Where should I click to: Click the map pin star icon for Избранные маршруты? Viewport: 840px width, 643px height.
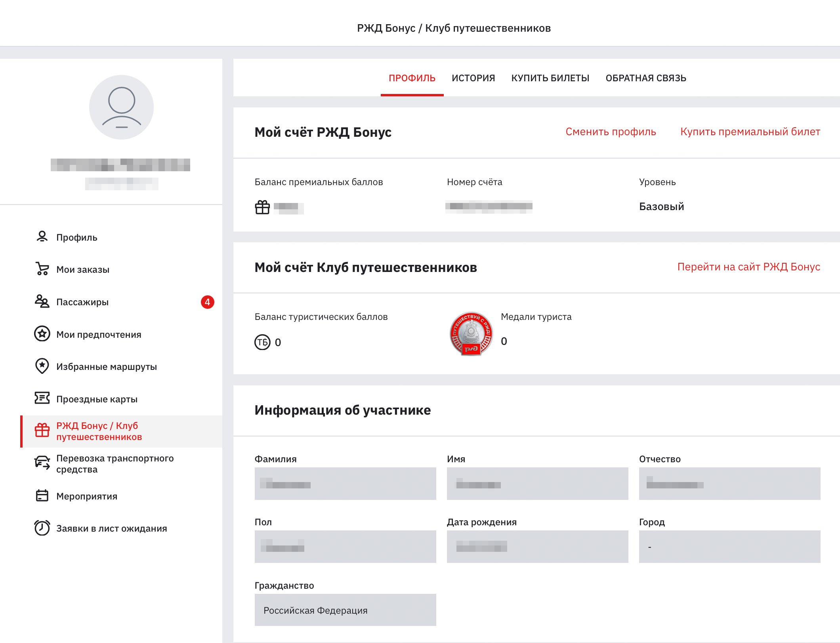coord(42,366)
